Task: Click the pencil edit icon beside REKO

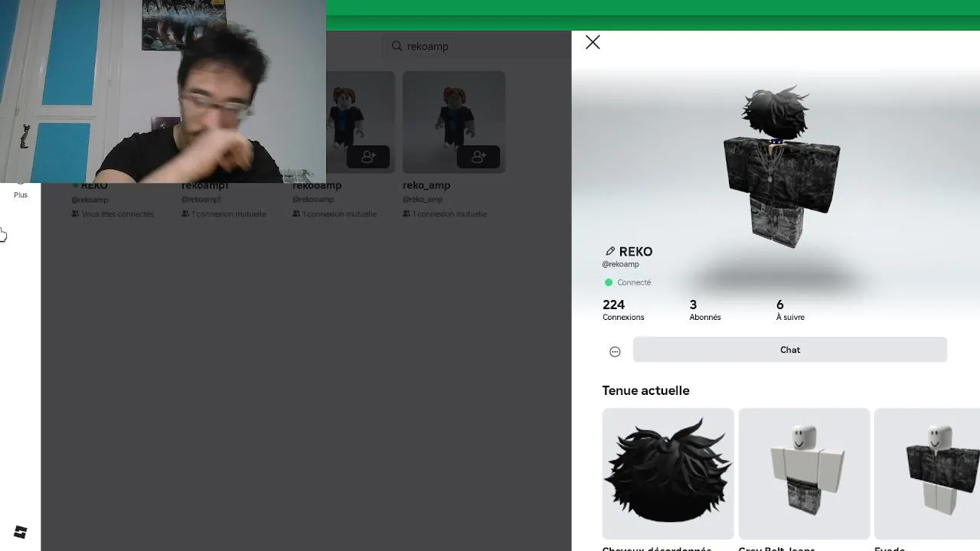Action: point(610,251)
